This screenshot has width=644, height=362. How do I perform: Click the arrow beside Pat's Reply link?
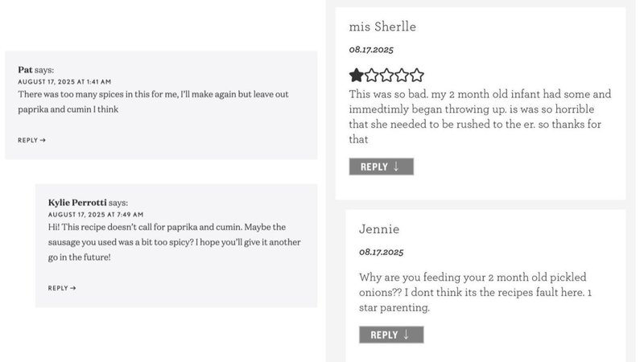click(43, 140)
